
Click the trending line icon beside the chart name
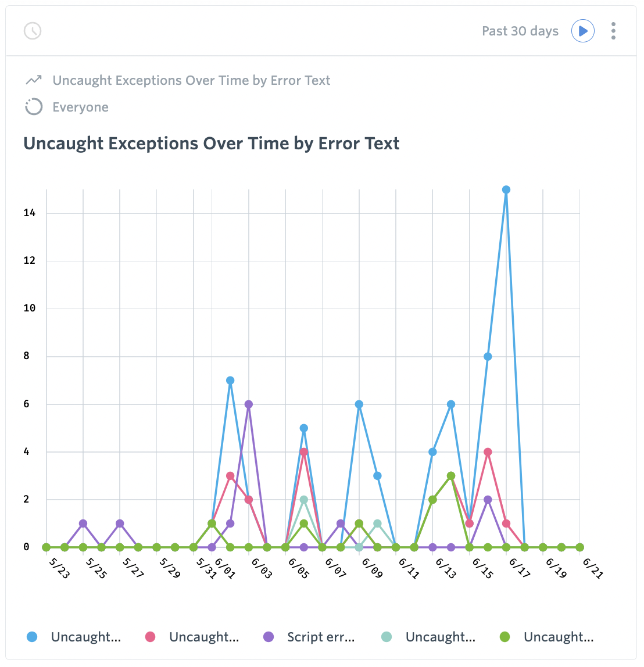33,80
